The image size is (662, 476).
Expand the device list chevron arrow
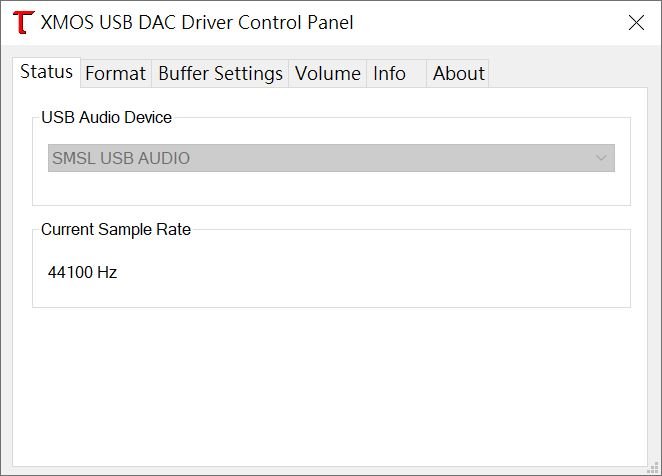point(601,158)
